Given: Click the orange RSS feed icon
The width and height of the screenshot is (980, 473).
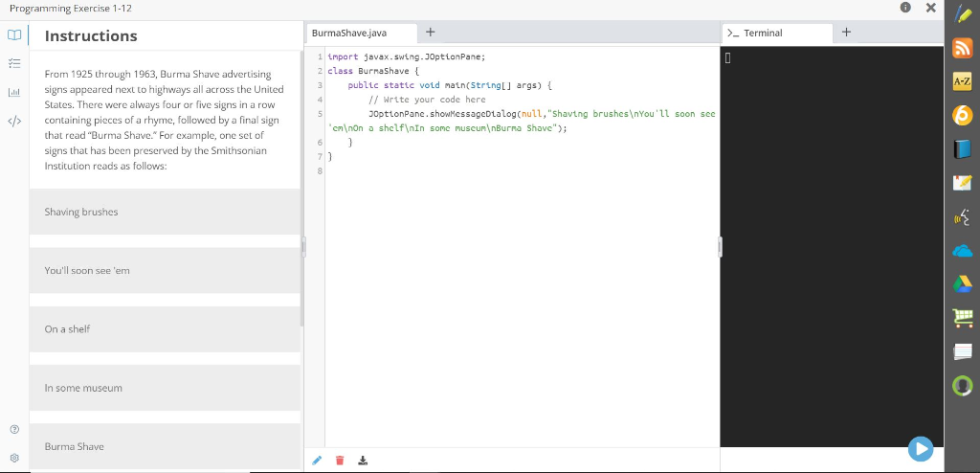Looking at the screenshot, I should [962, 51].
